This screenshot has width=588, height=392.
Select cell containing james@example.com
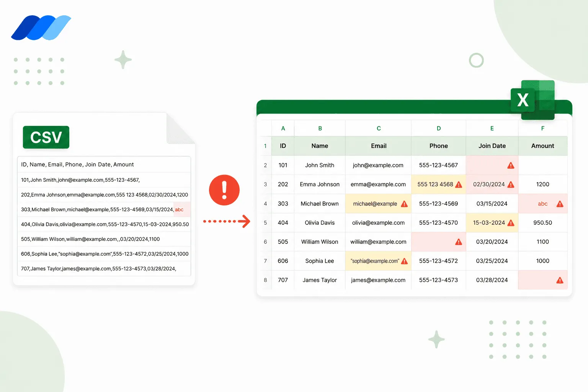378,280
